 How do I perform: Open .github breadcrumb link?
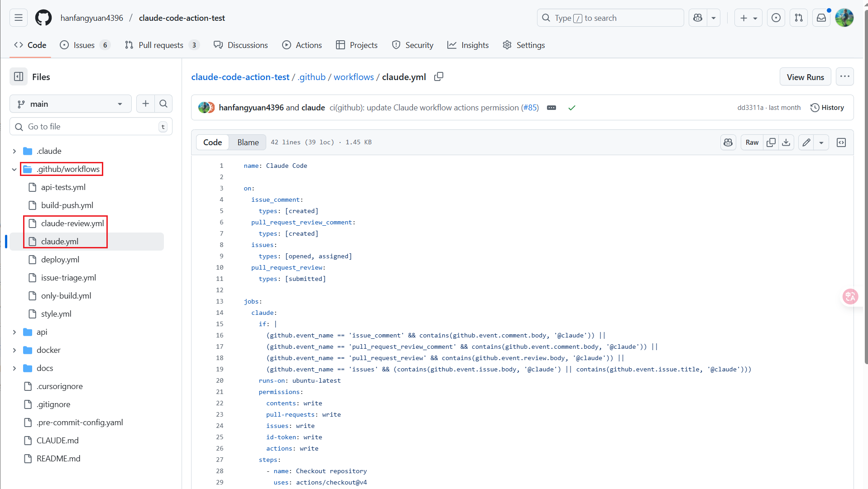(x=312, y=77)
